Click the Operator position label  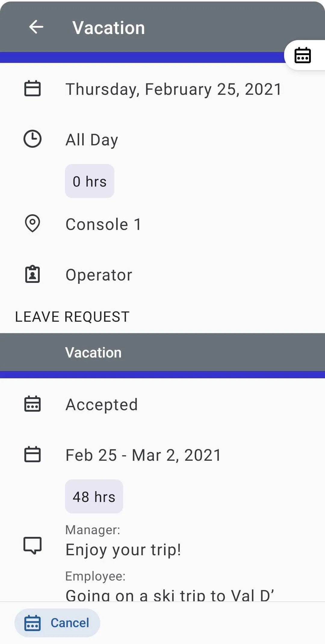[99, 275]
